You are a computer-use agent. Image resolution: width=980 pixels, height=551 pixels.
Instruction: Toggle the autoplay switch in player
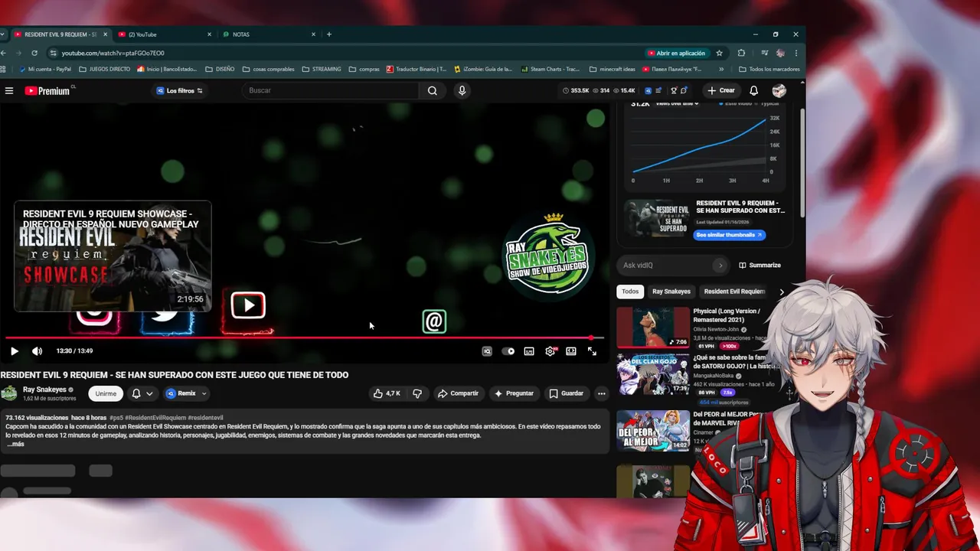tap(508, 351)
